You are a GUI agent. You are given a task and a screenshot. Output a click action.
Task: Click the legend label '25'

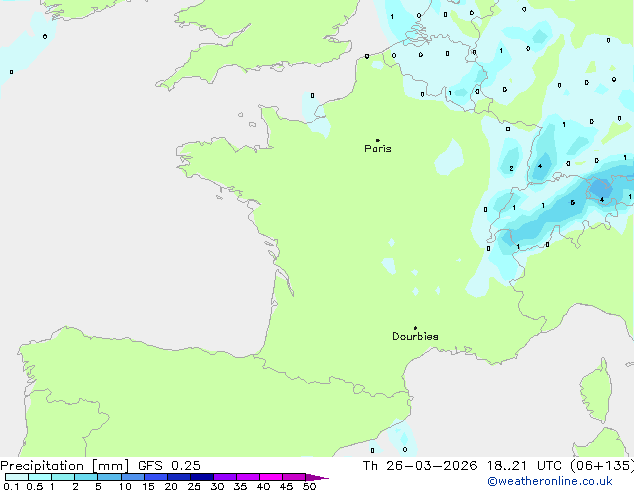(194, 486)
